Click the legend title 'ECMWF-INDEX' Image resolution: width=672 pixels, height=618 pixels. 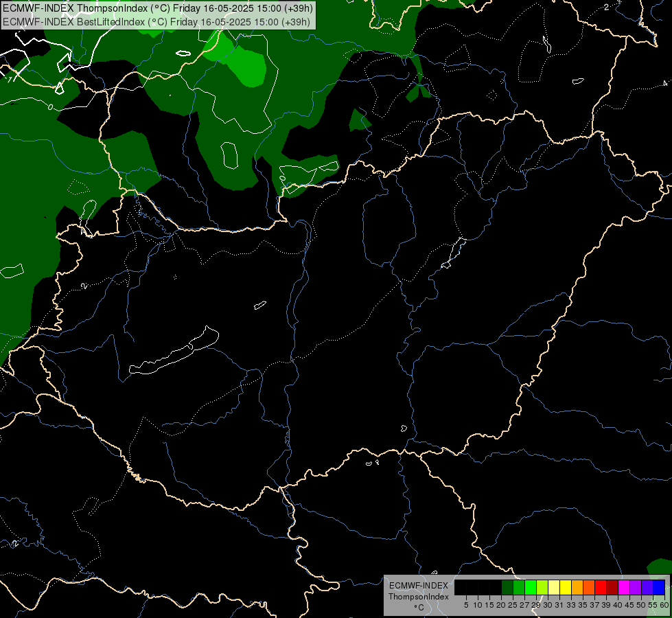(419, 586)
